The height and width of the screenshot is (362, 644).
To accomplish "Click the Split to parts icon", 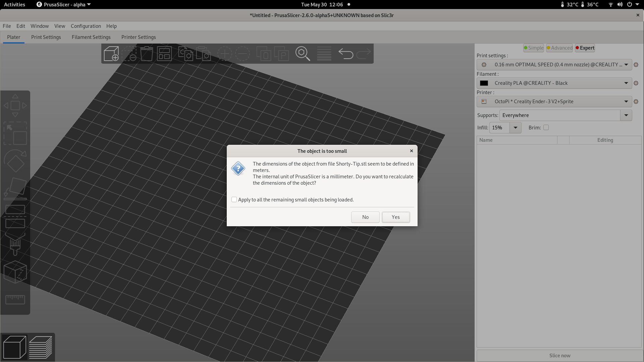I will pos(281,54).
